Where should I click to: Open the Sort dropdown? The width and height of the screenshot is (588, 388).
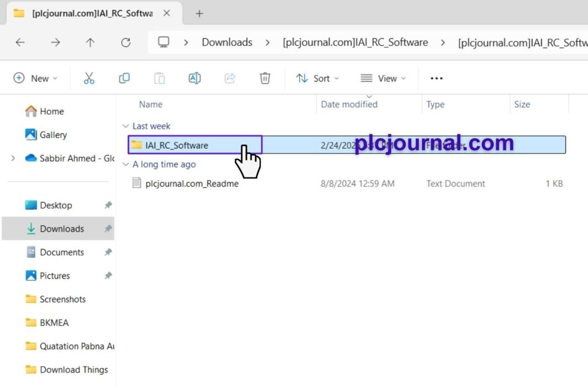318,78
